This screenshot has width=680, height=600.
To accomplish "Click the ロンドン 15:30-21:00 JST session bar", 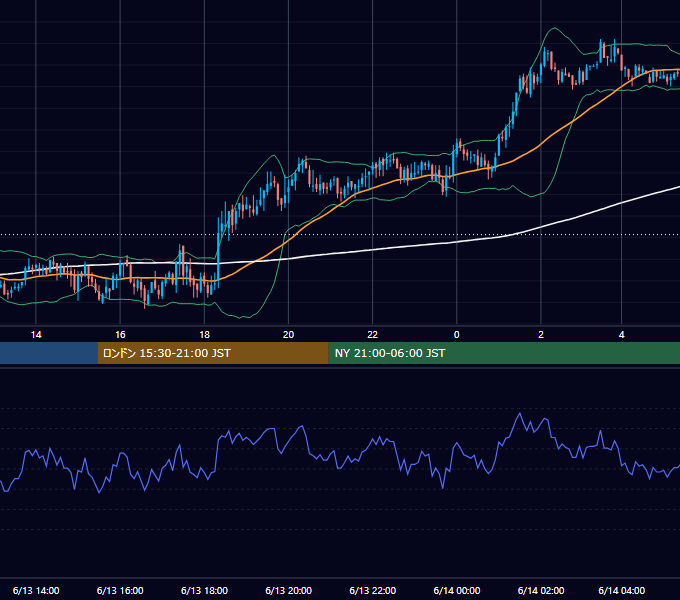I will 213,353.
